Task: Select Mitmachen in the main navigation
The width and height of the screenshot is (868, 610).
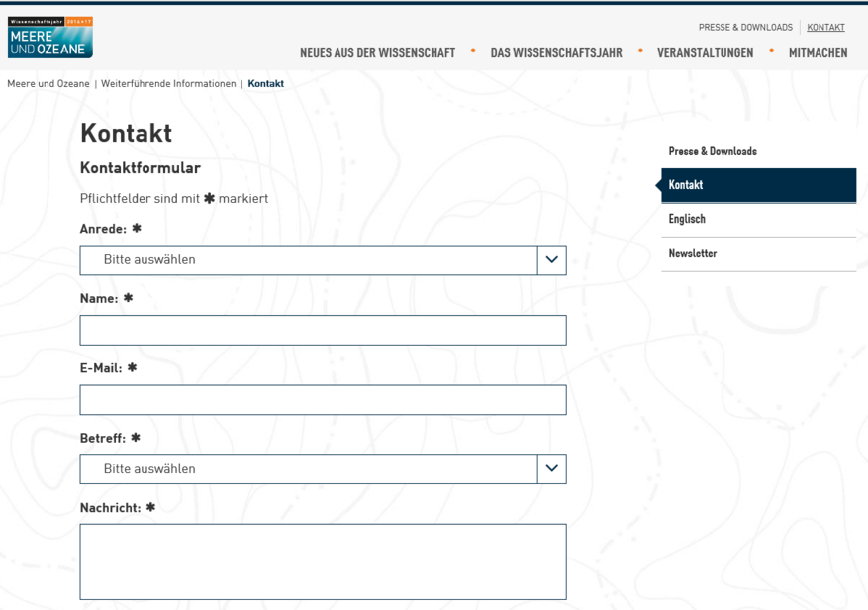Action: click(818, 53)
